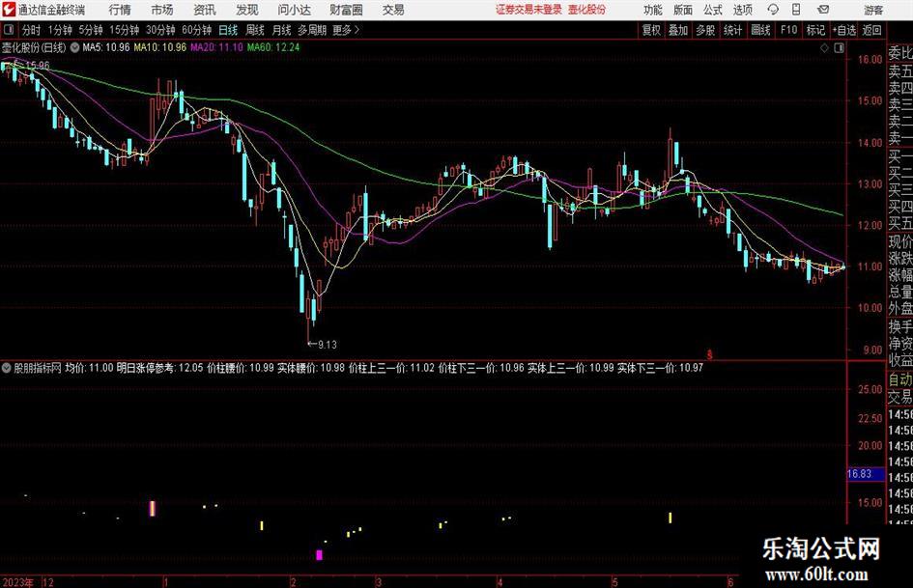Open the 发现 menu
913x588 pixels.
pos(247,10)
